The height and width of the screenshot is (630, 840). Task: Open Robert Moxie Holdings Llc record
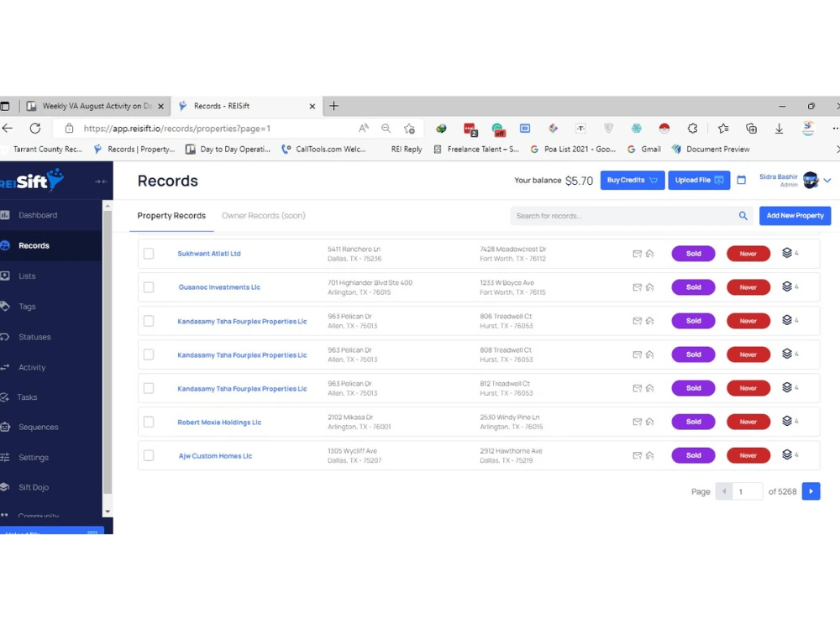(219, 423)
